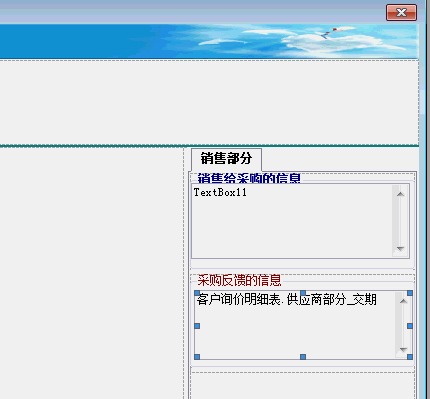430x399 pixels.
Task: Click inside the TextBox11 input area
Action: click(x=292, y=221)
